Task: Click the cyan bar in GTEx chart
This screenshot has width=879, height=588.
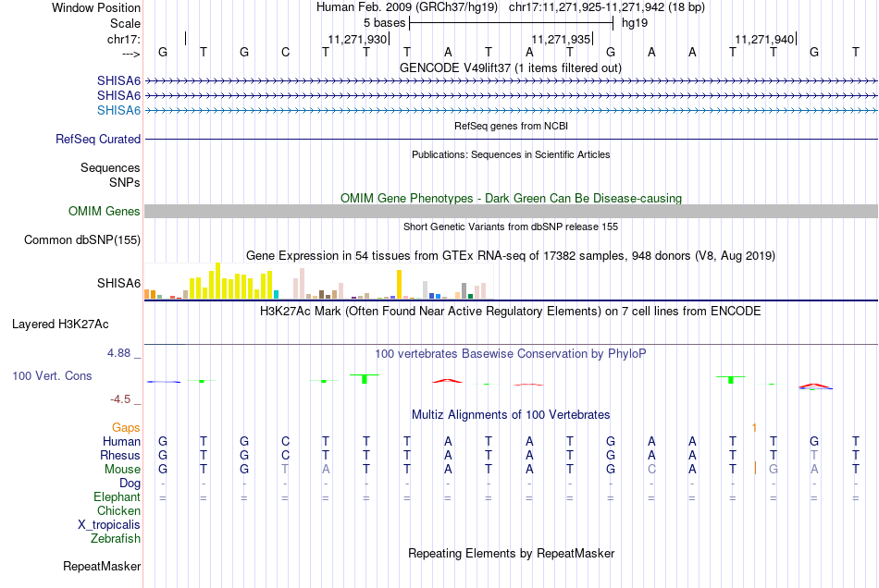Action: point(276,295)
